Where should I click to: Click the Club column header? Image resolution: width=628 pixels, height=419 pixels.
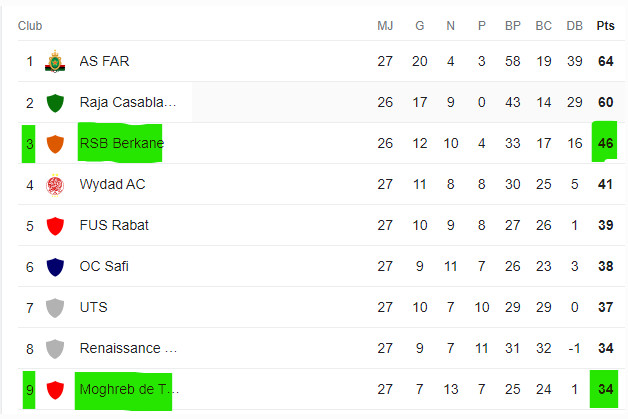[x=30, y=25]
